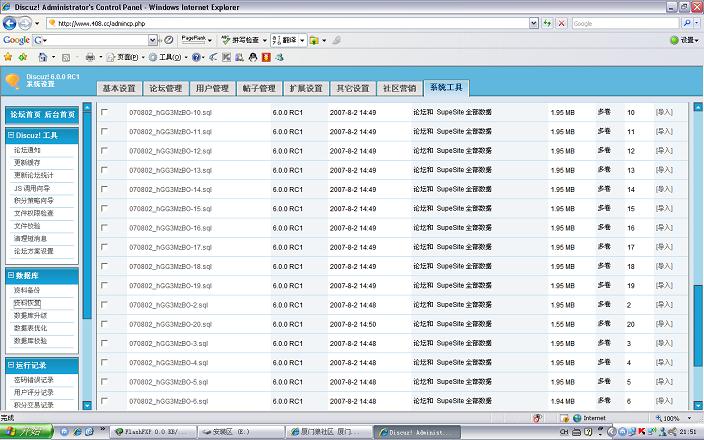Image resolution: width=704 pixels, height=440 pixels.
Task: Open the 论坛管理 tab
Action: 166,88
